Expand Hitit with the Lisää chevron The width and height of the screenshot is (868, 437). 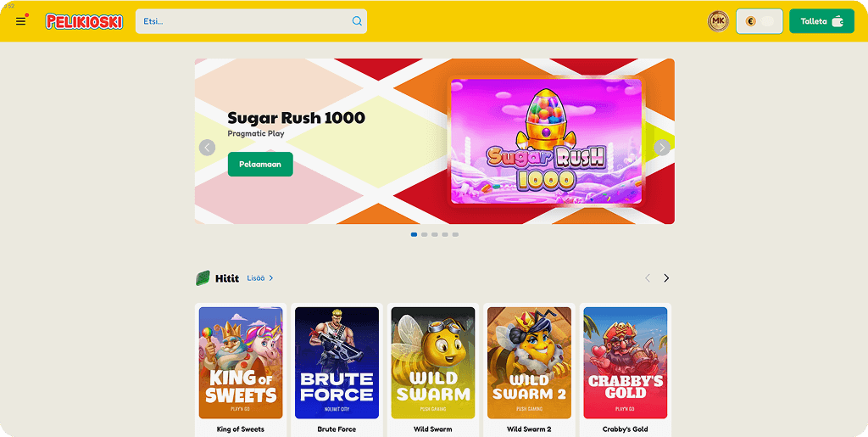[x=270, y=278]
